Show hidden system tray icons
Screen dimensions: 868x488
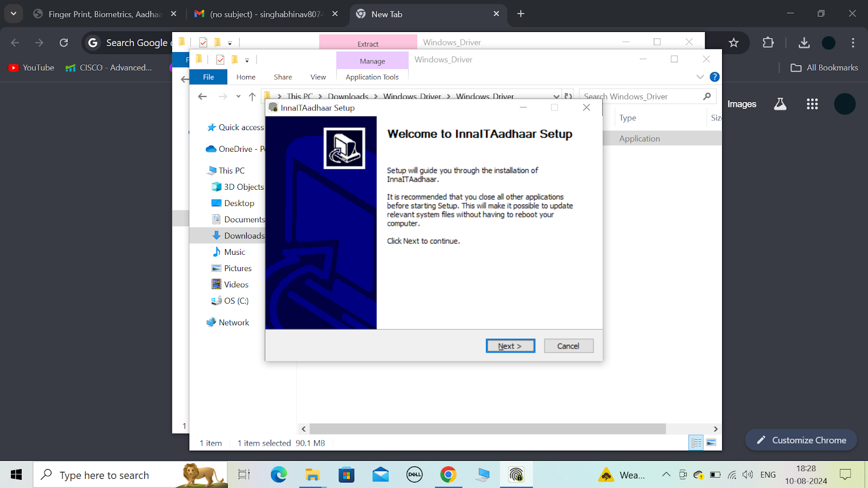click(666, 475)
